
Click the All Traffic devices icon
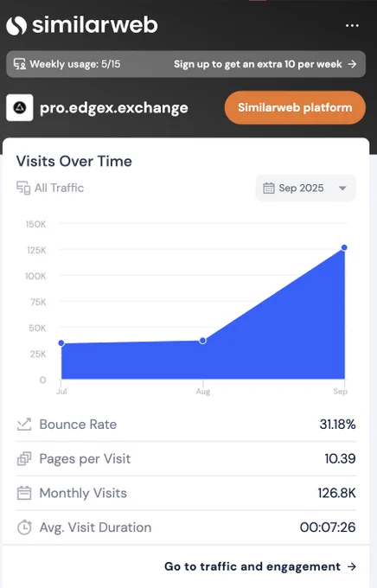(23, 188)
